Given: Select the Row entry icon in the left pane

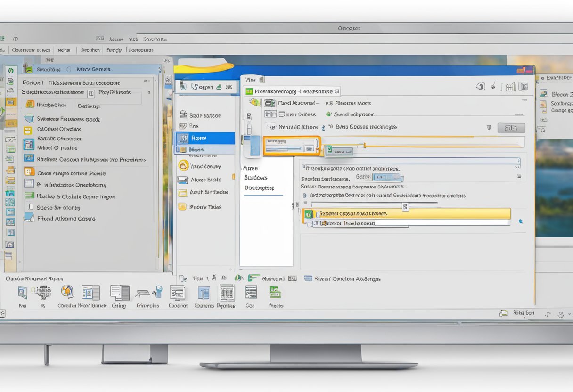Looking at the screenshot, I should [184, 138].
